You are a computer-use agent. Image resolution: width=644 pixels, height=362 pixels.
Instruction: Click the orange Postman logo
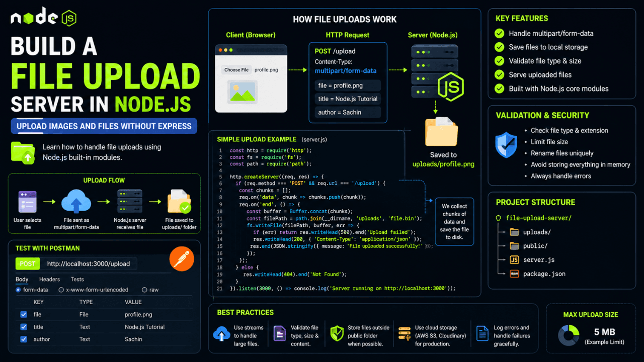pyautogui.click(x=181, y=258)
